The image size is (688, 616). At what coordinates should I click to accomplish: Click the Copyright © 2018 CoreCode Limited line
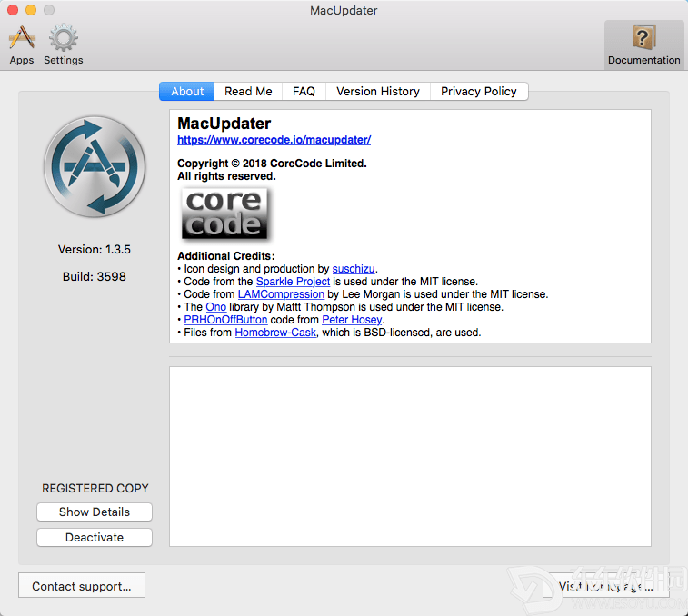(272, 164)
